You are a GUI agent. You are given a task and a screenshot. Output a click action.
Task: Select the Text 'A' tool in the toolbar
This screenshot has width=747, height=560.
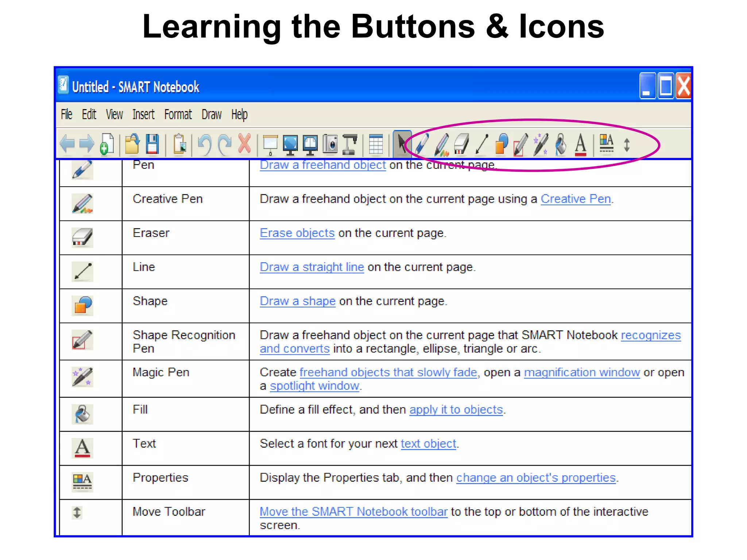(x=581, y=145)
